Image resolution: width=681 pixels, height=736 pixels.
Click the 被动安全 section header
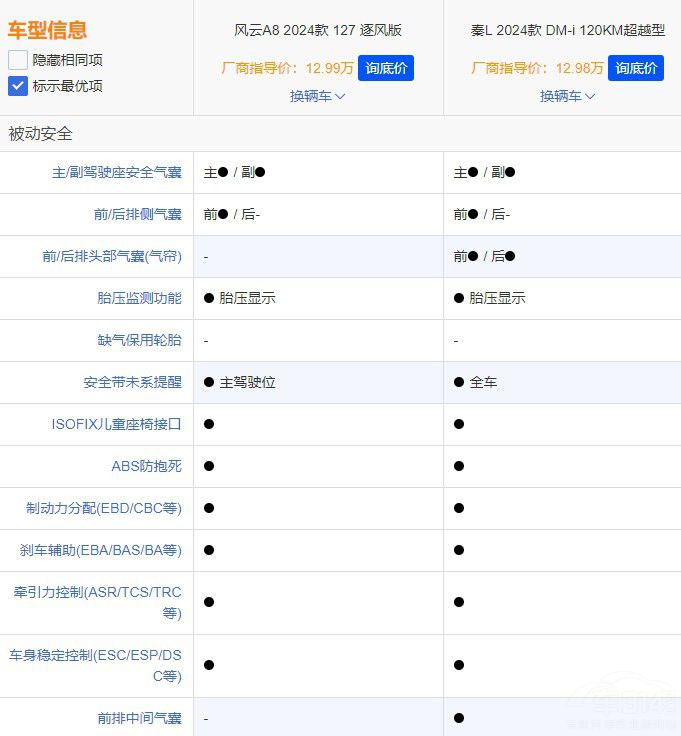(x=41, y=134)
